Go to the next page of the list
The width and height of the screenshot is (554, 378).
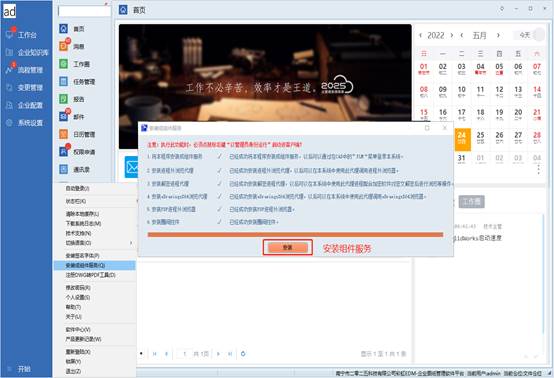[x=218, y=354]
